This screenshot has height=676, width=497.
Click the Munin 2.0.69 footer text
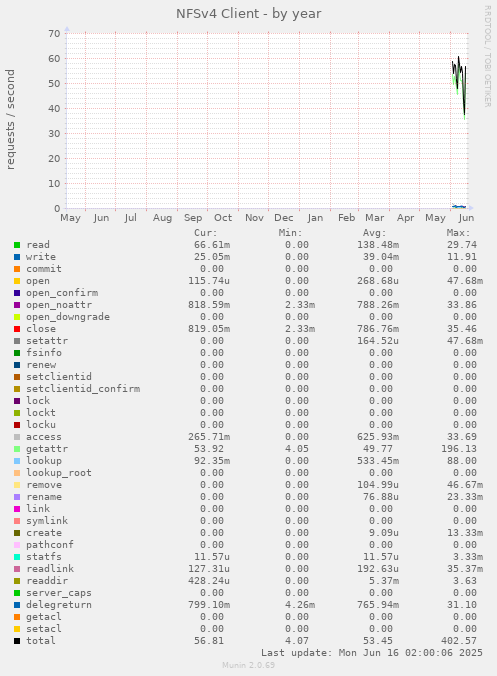[249, 665]
